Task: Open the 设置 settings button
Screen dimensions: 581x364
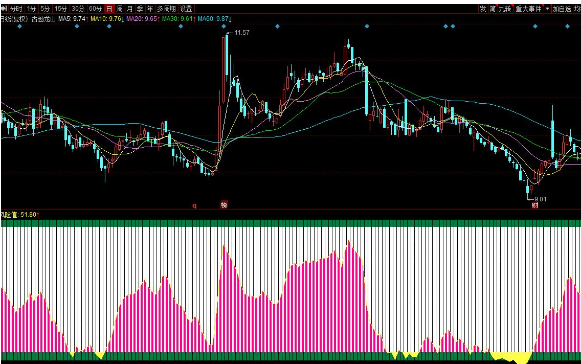Action: click(x=186, y=9)
